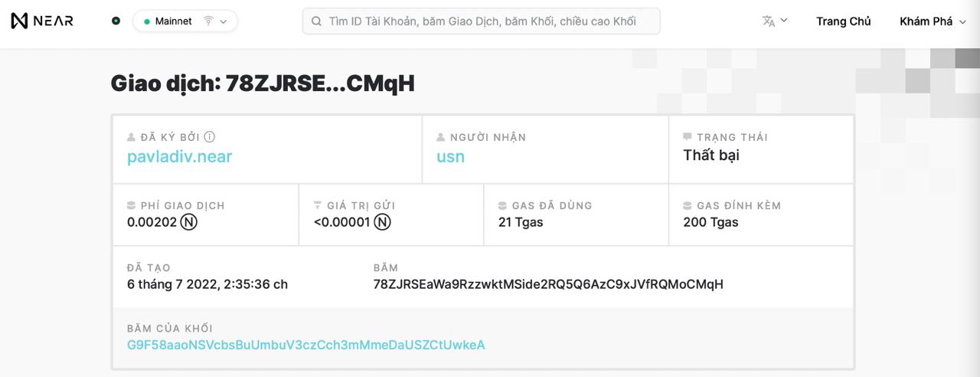Open the language translation icon

coord(769,21)
